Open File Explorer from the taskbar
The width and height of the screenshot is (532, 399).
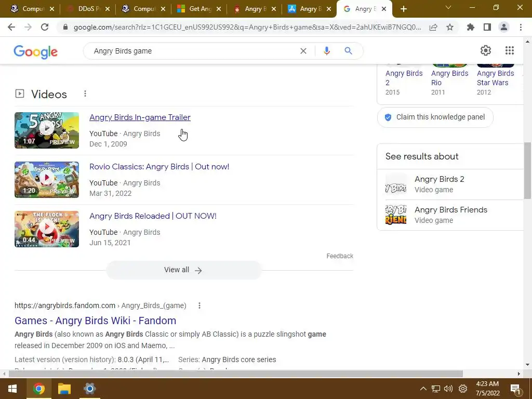(64, 389)
